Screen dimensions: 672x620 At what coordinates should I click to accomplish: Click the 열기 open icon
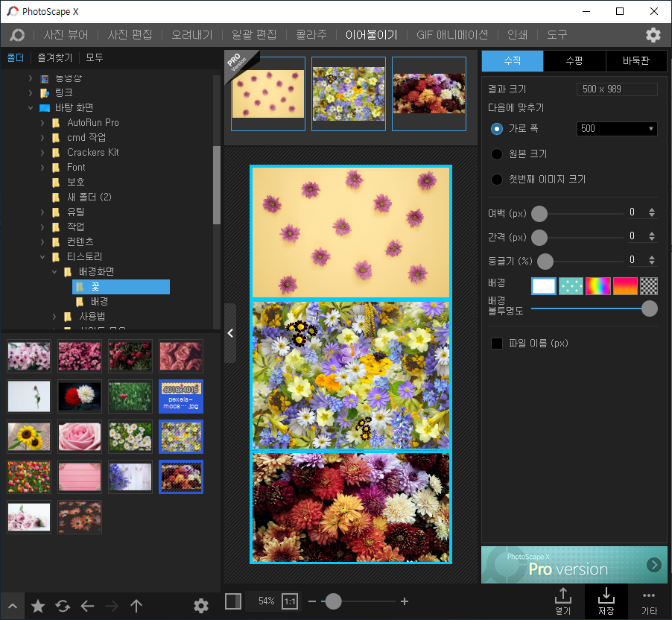562,601
